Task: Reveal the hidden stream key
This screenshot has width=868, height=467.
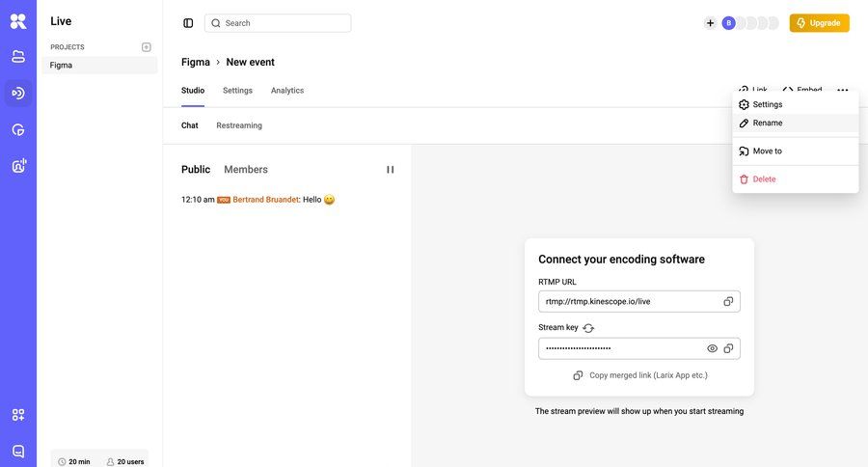Action: [712, 348]
